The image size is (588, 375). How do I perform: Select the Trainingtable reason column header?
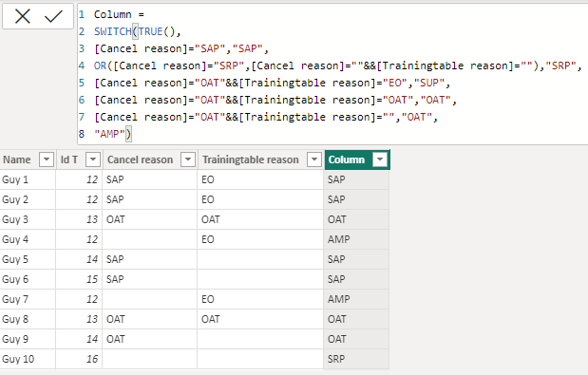[x=251, y=159]
